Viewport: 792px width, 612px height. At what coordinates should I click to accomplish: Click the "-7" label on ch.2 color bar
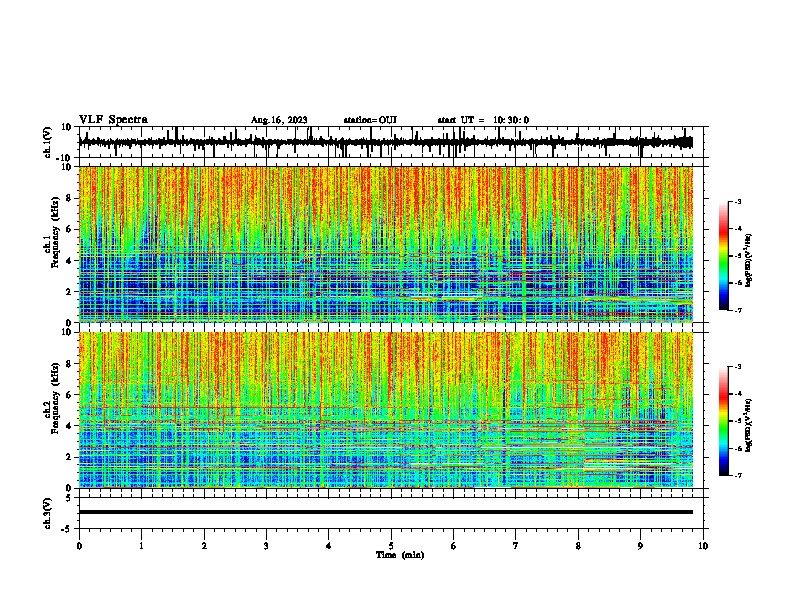point(738,475)
